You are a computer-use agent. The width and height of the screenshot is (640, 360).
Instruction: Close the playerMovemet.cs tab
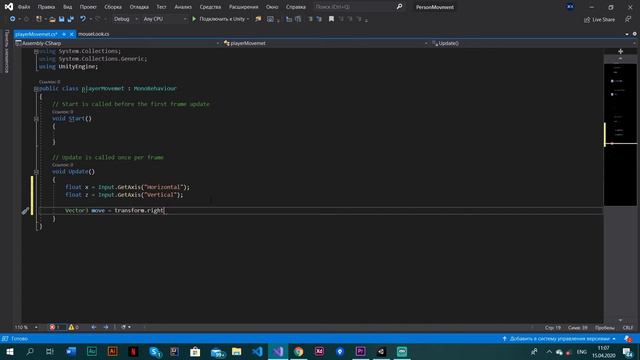coord(71,34)
